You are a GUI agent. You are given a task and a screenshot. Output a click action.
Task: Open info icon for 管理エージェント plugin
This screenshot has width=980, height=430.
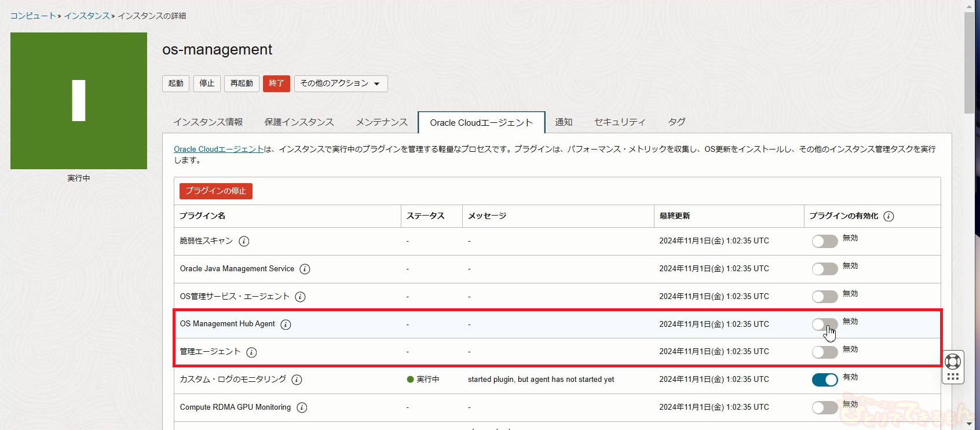point(251,352)
